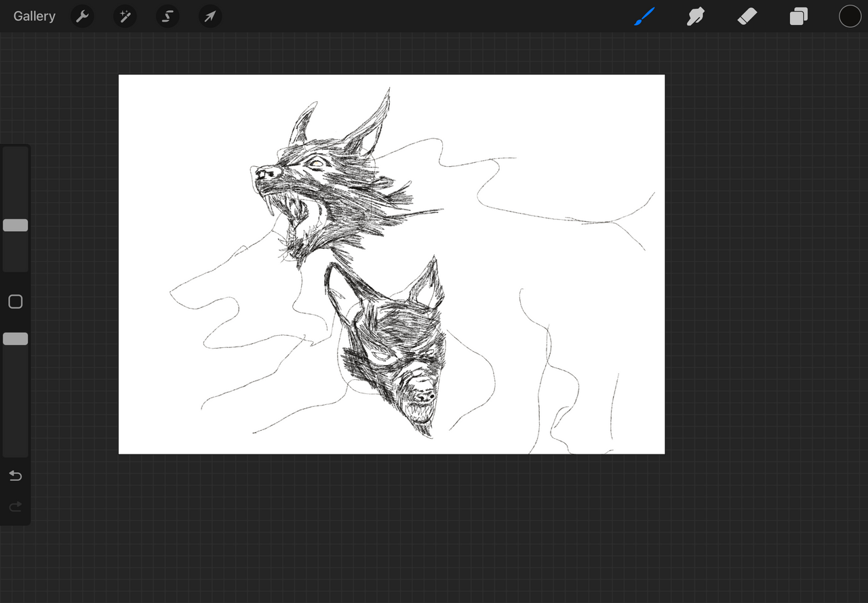The width and height of the screenshot is (868, 603).
Task: Select the Smudge finger tool
Action: (696, 16)
